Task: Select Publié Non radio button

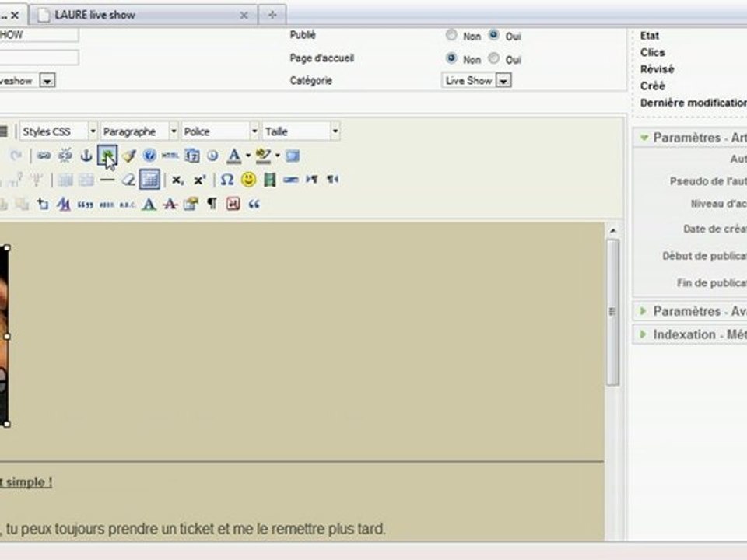Action: click(451, 35)
